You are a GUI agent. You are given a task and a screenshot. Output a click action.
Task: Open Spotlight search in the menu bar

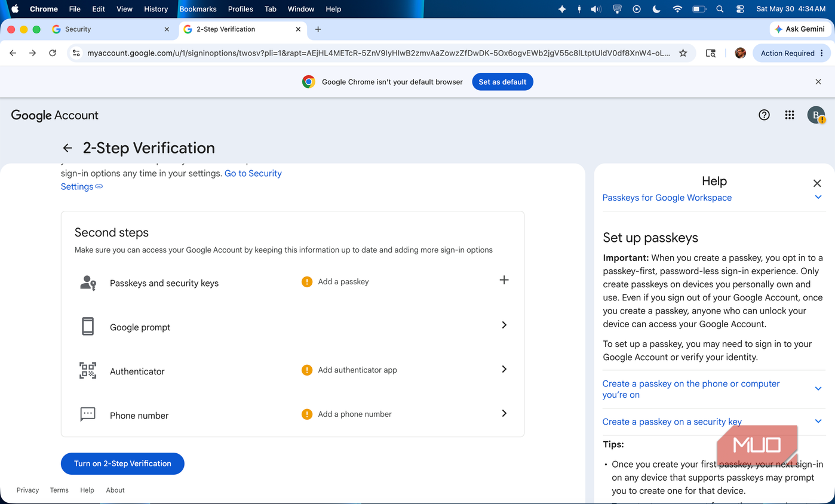(720, 9)
